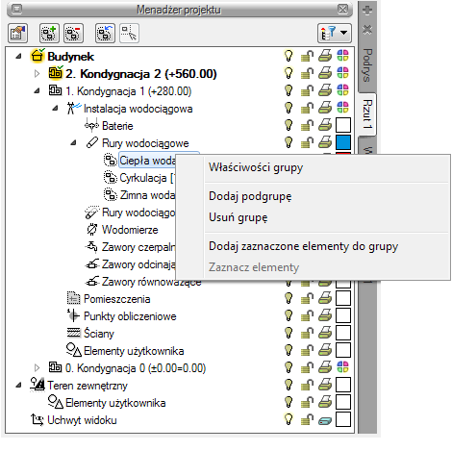Select the Pomieszczenia tree item
Viewport: 452px width, 476px height.
pos(117,299)
